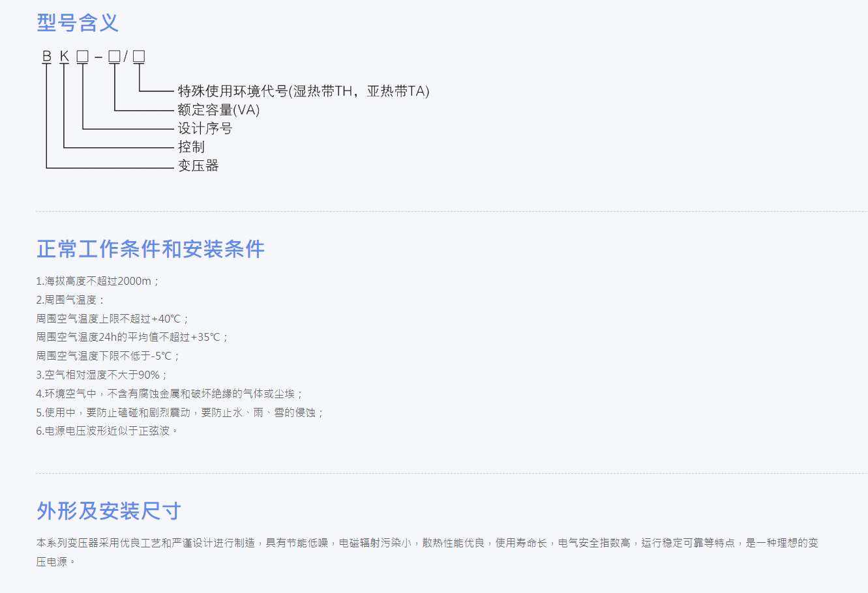
Task: Click the 型号含义 section heading
Action: (x=78, y=23)
